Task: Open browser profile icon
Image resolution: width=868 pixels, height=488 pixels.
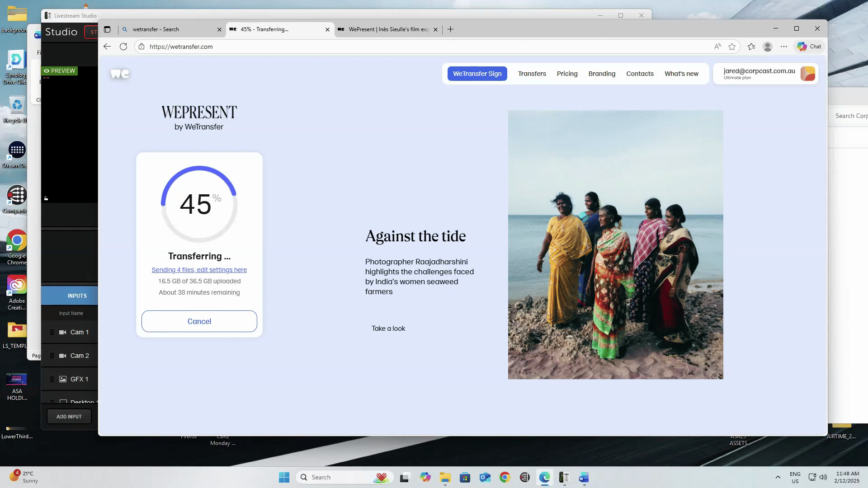Action: [767, 47]
